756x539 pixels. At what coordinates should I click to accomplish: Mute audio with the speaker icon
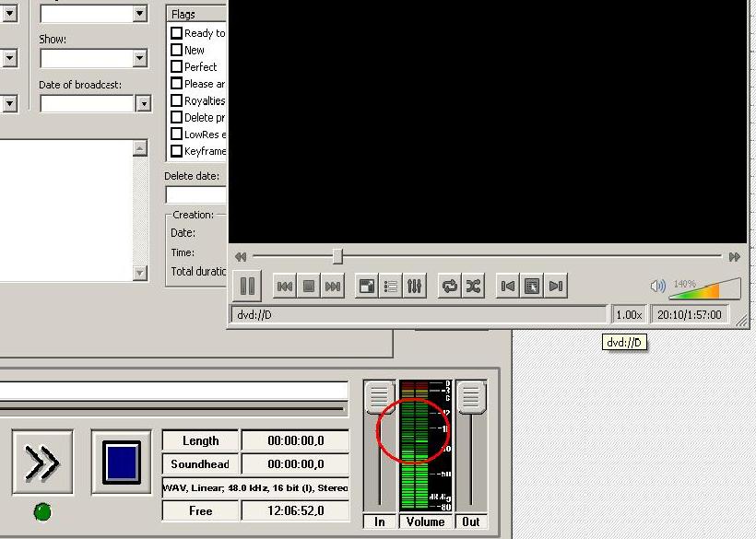pos(657,287)
